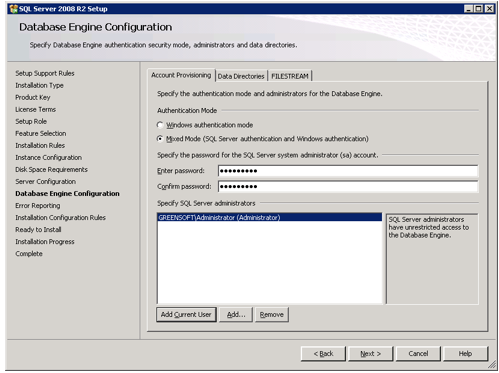
Task: Click the SQL Server setup title bar icon
Action: tap(14, 9)
